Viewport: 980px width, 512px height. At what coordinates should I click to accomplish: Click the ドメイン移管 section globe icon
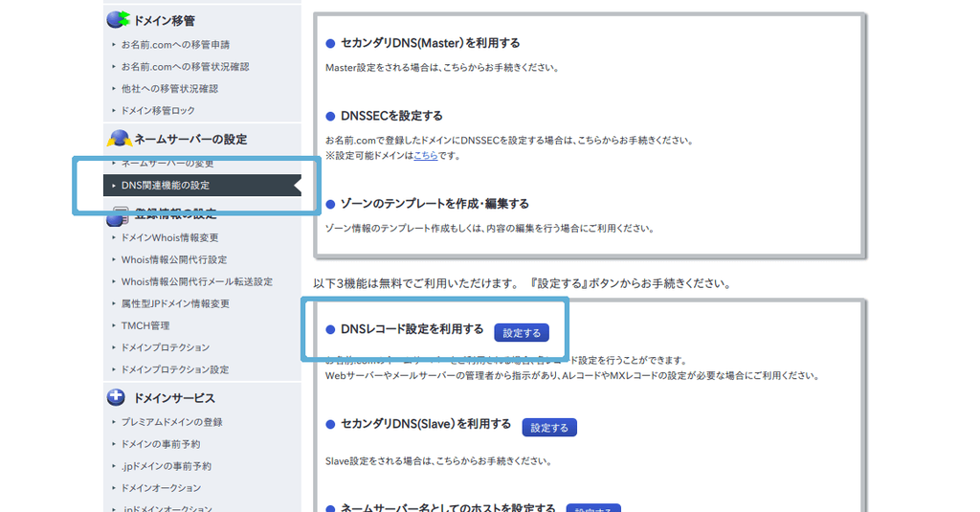tap(118, 19)
